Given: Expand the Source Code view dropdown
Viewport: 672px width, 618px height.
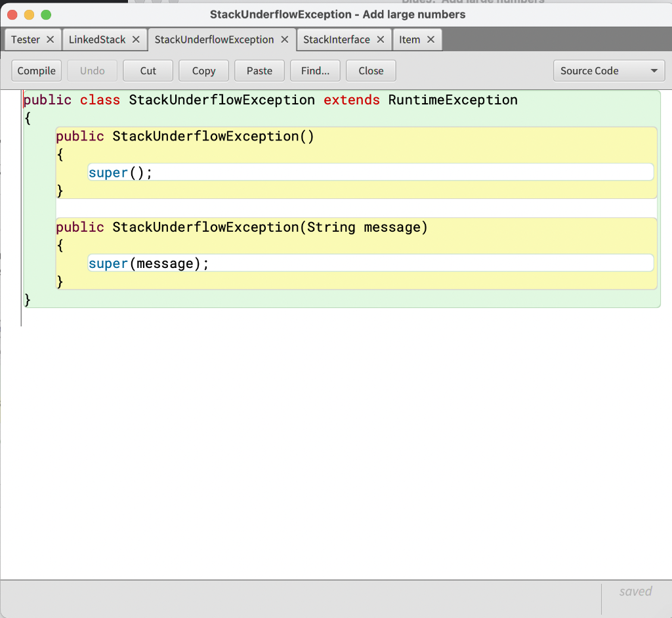Looking at the screenshot, I should point(609,71).
